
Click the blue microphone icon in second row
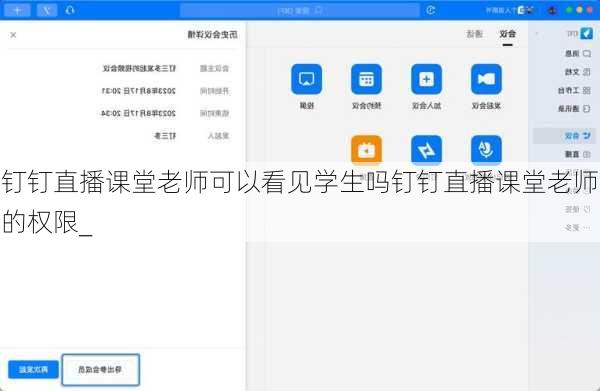tap(486, 149)
